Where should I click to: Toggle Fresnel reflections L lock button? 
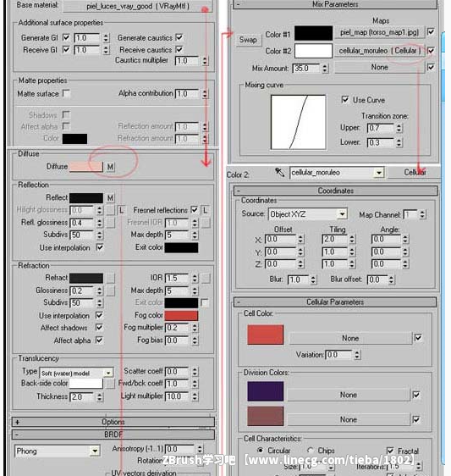[x=206, y=210]
